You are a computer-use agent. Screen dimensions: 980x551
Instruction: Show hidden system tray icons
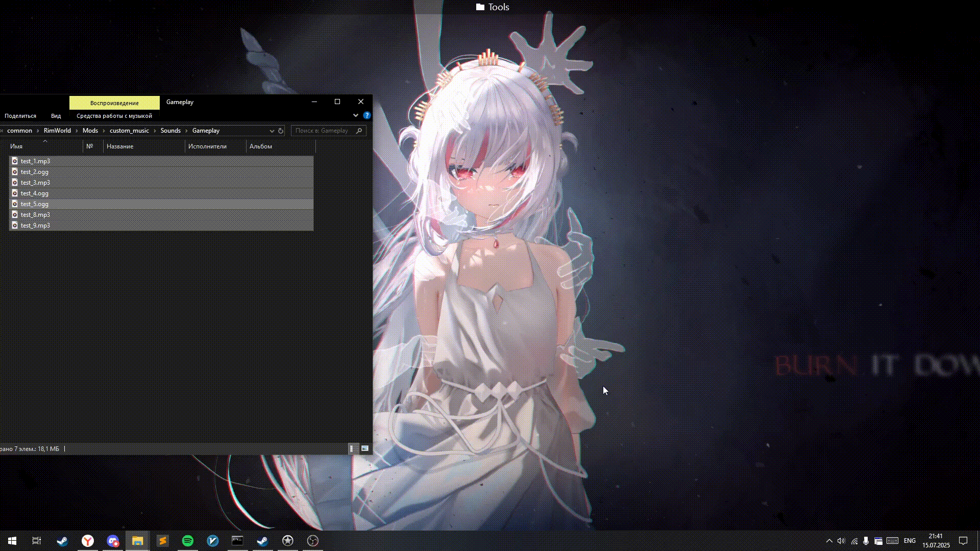click(829, 541)
